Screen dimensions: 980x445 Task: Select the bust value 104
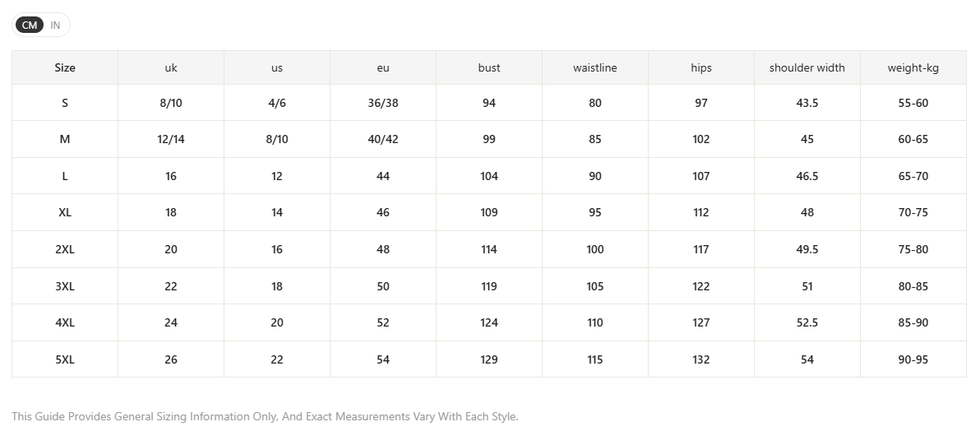tap(488, 176)
